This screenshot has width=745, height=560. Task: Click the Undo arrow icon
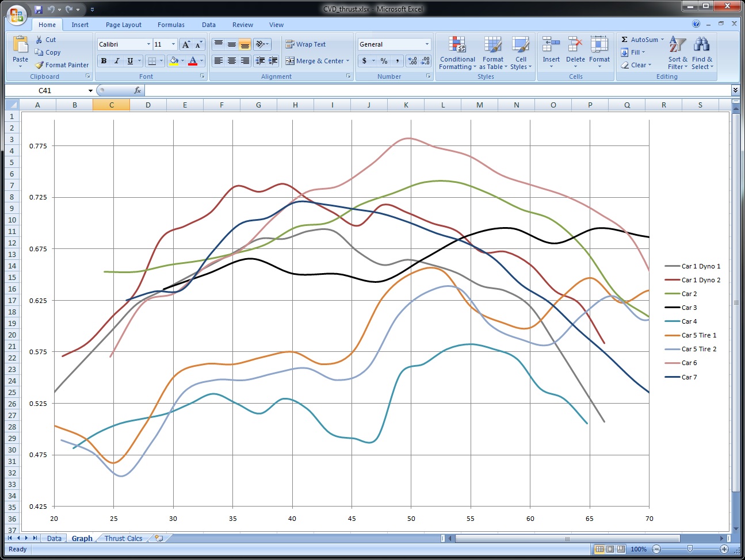click(51, 9)
